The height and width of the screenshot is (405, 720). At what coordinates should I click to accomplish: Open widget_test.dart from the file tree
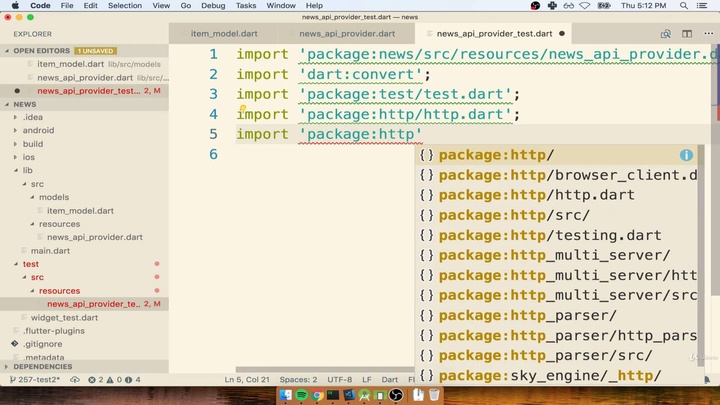click(64, 318)
